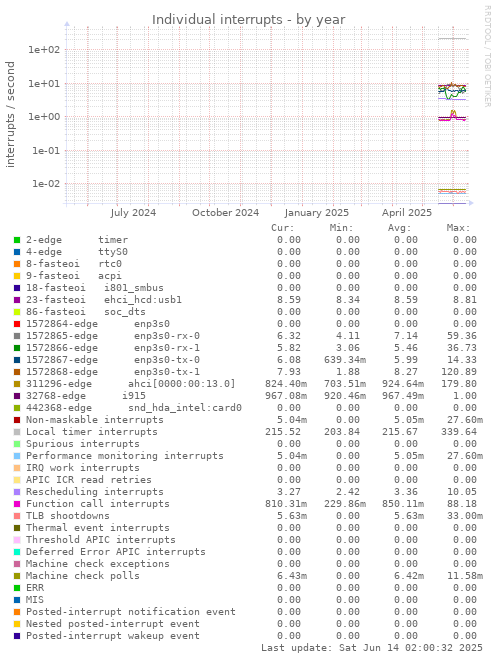
Task: Click the January 2025 axis label
Action: [x=316, y=213]
